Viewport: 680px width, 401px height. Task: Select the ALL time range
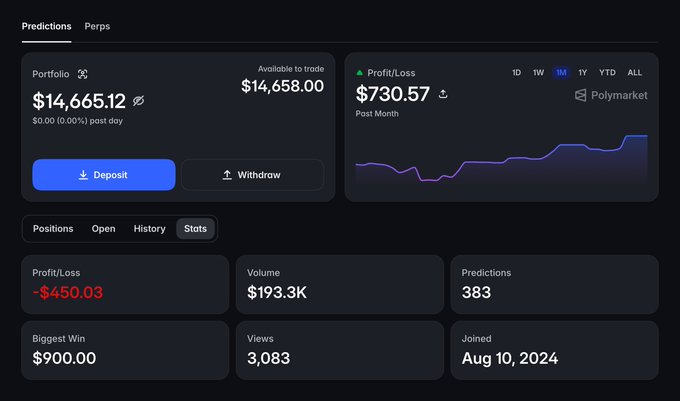click(634, 73)
